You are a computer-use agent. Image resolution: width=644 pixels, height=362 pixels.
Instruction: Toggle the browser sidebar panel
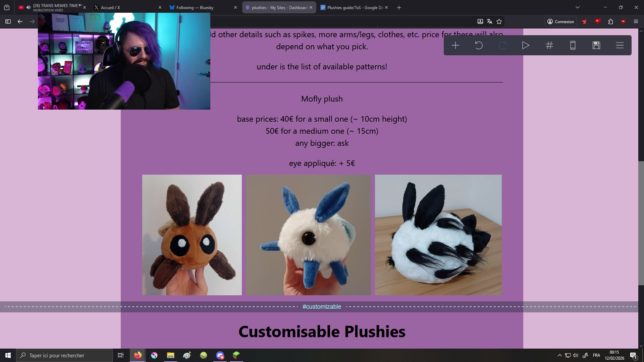[x=8, y=21]
